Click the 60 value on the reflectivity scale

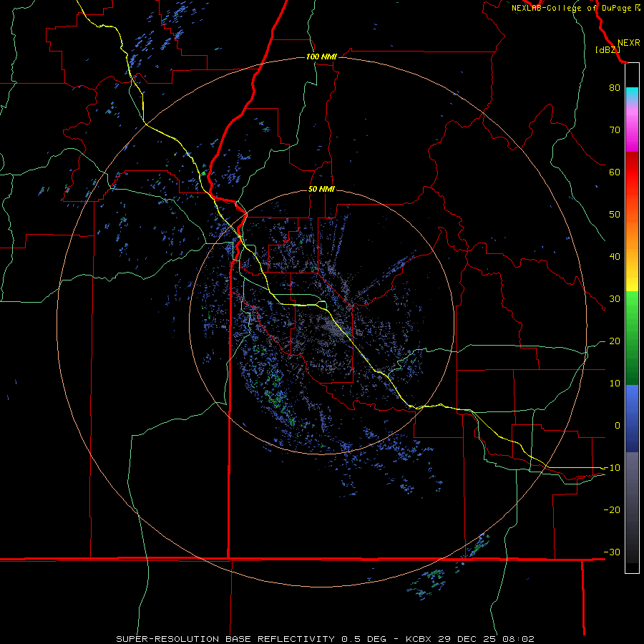615,172
